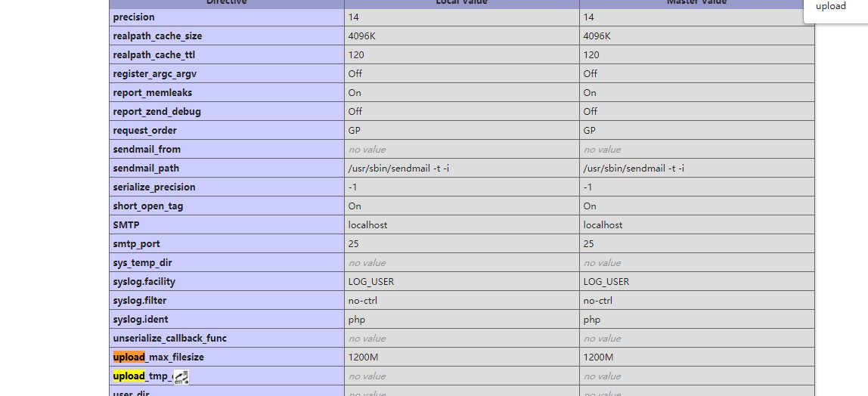Click the serialize_precision directive name
Image resolution: width=868 pixels, height=396 pixels.
154,187
